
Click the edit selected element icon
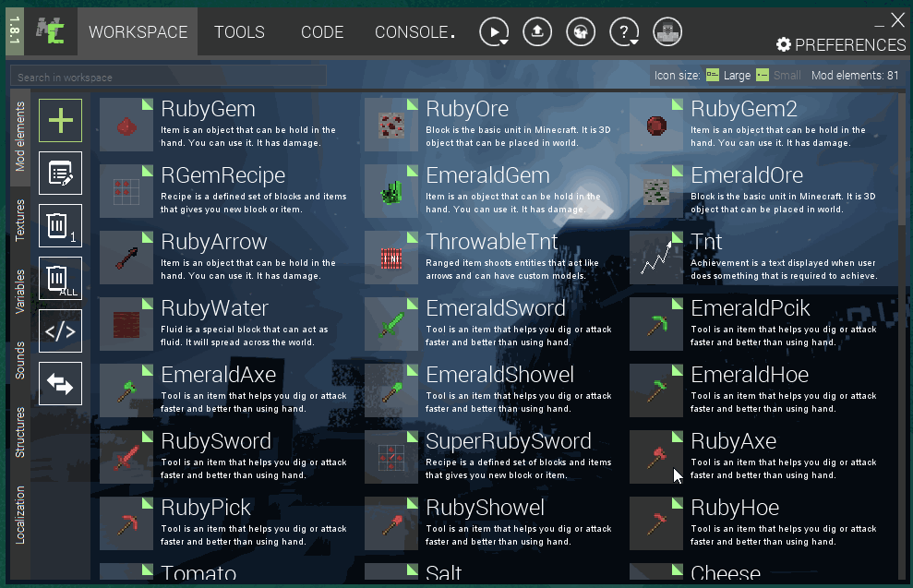pyautogui.click(x=61, y=173)
